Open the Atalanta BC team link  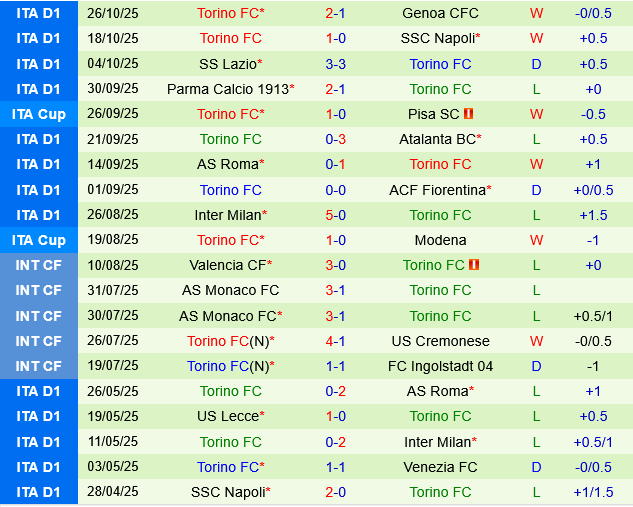438,139
